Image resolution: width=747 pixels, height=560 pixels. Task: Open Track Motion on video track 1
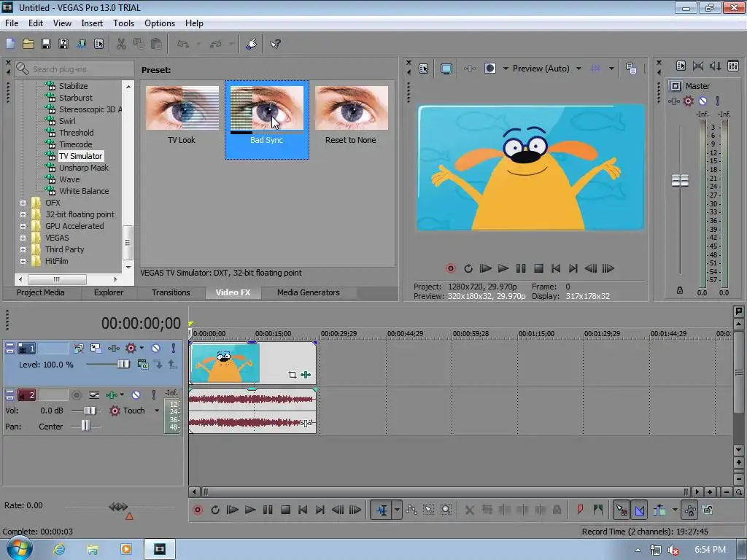(96, 348)
